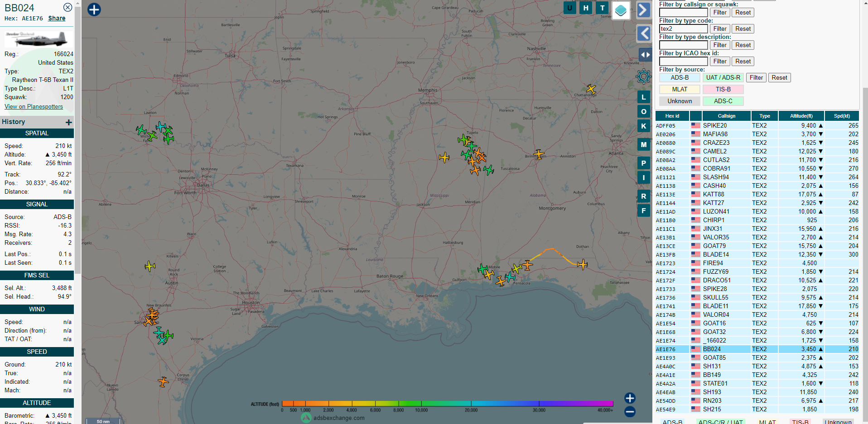Select MAFIA98 row in aircraft table
This screenshot has height=424, width=868.
757,134
